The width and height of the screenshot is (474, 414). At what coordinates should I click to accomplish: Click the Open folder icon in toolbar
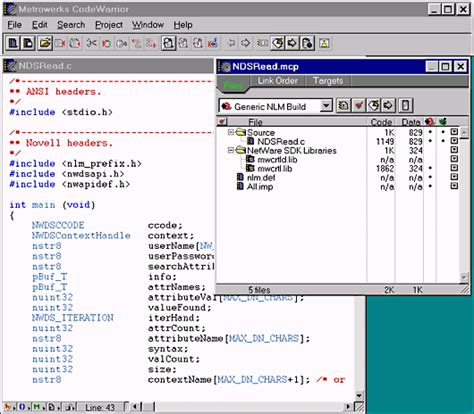point(45,43)
